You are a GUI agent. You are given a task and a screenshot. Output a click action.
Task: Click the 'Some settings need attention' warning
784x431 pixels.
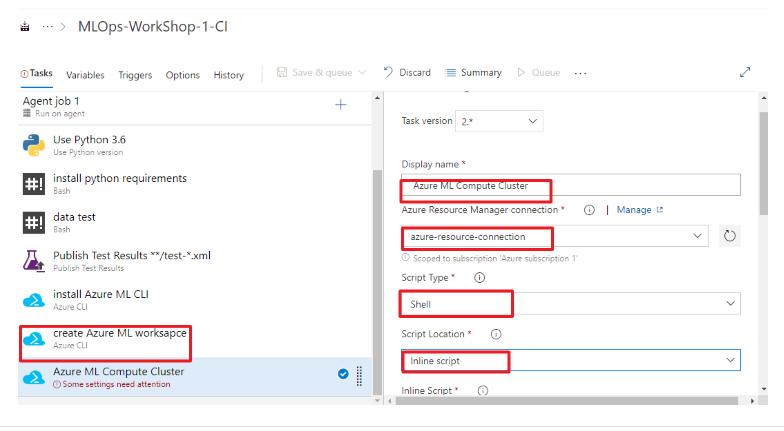click(112, 384)
